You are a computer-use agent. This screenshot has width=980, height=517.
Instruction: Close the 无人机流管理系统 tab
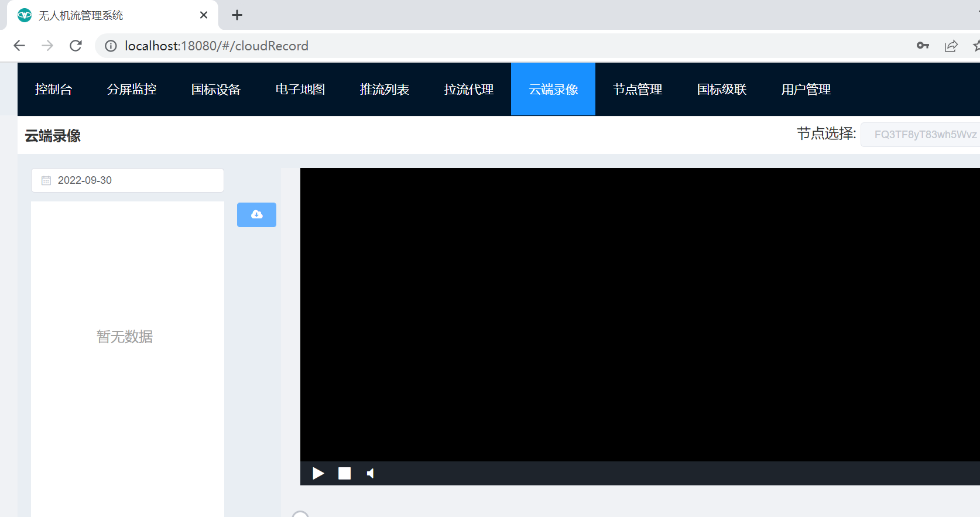[x=204, y=15]
